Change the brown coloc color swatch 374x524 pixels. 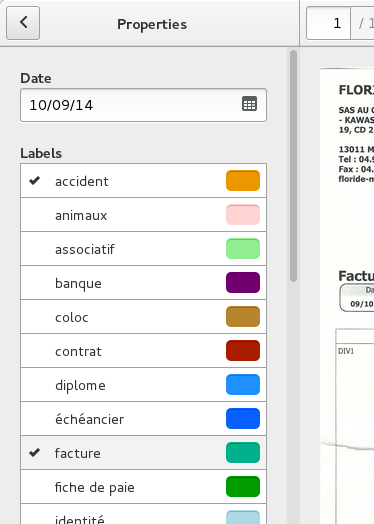(x=243, y=316)
